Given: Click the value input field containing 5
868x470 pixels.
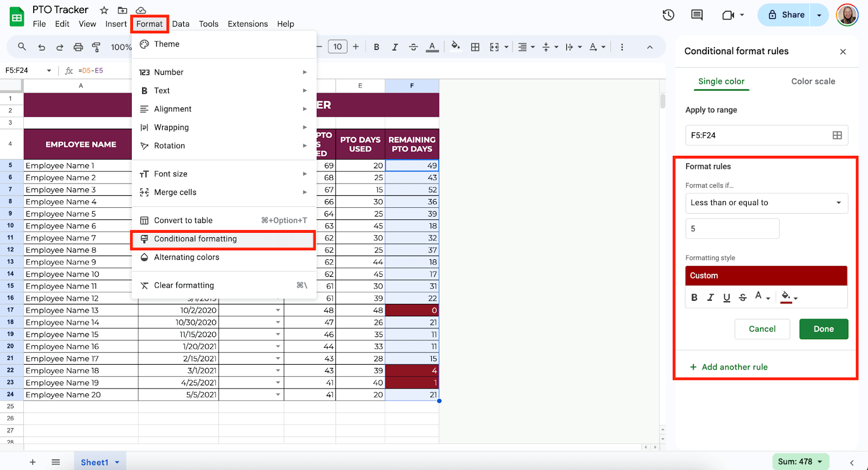Looking at the screenshot, I should click(x=732, y=229).
